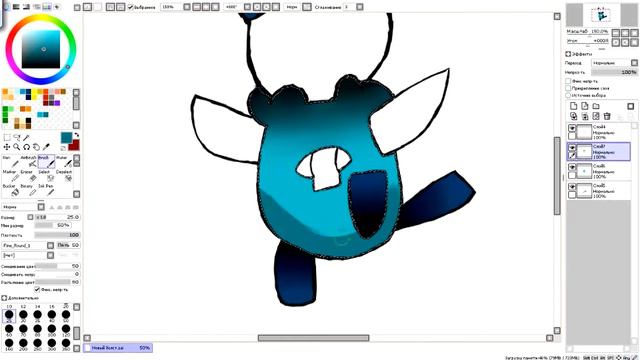Click the horizontal canvas scrollbar
The height and width of the screenshot is (360, 640).
click(313, 338)
